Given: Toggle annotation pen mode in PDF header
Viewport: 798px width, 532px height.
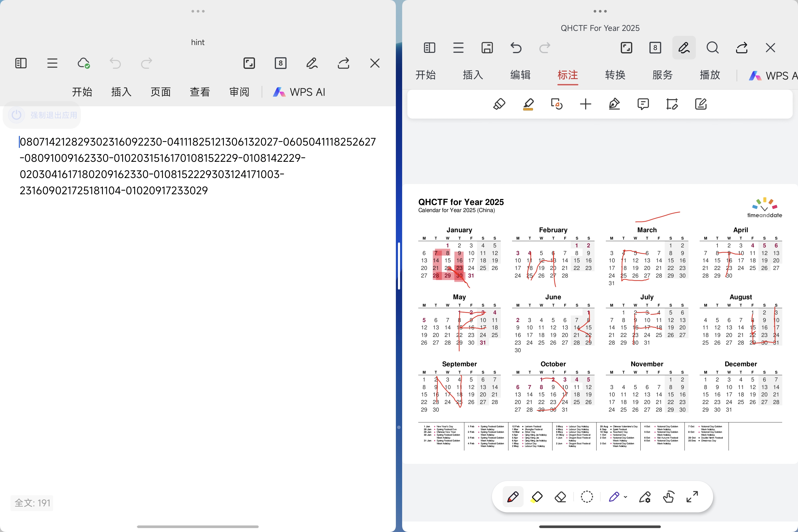Looking at the screenshot, I should [684, 48].
